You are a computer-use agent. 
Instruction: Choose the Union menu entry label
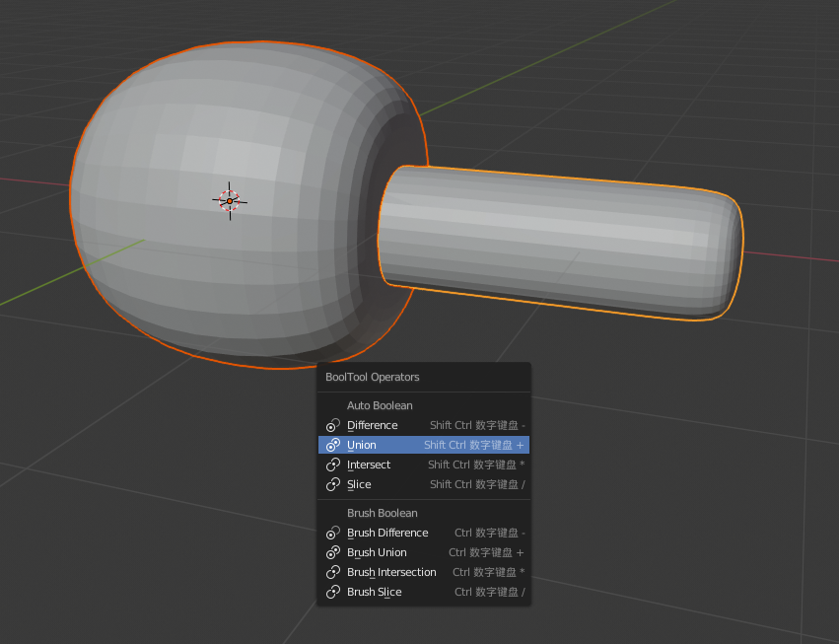pyautogui.click(x=362, y=445)
